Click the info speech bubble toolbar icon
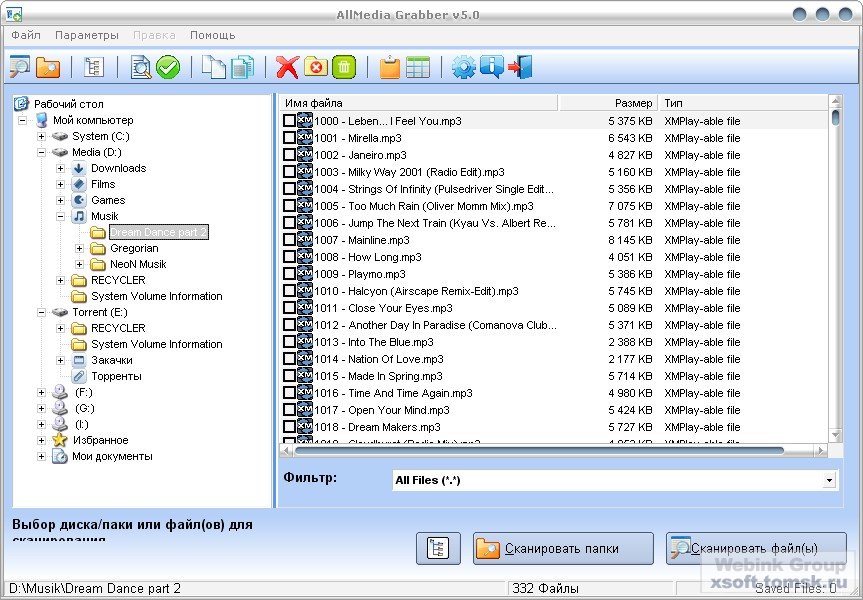Screen dimensions: 863x600 (x=491, y=67)
